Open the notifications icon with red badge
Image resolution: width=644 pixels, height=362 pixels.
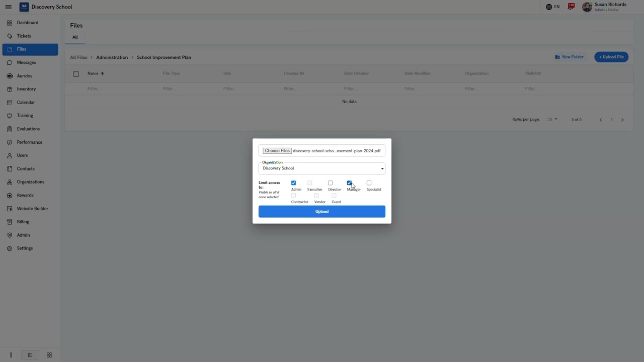[571, 7]
